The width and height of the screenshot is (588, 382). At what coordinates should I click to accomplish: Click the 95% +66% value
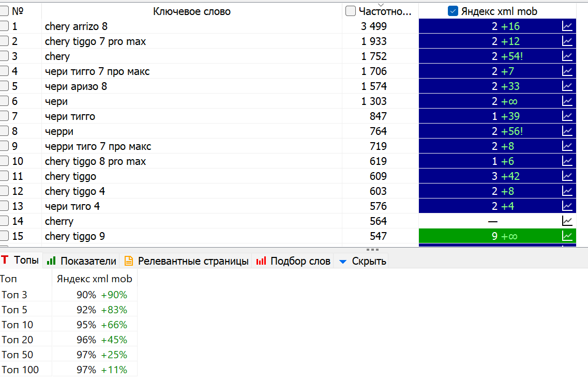click(x=102, y=325)
